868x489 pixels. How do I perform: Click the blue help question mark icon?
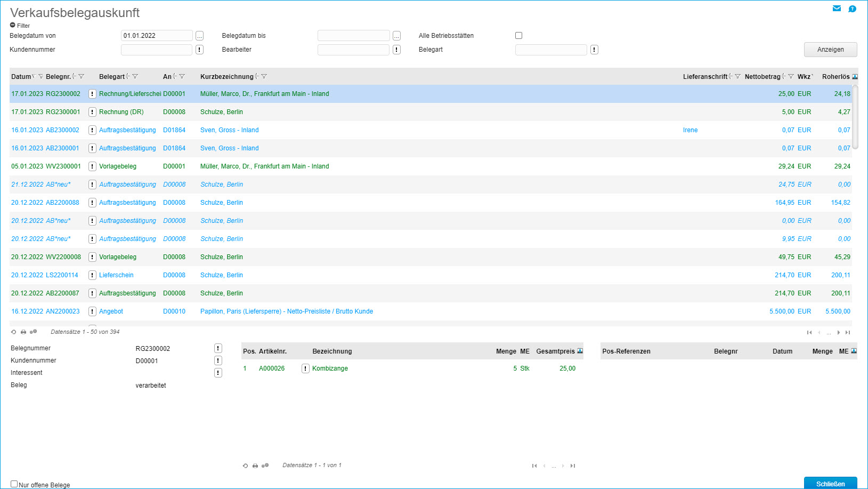pyautogui.click(x=852, y=9)
